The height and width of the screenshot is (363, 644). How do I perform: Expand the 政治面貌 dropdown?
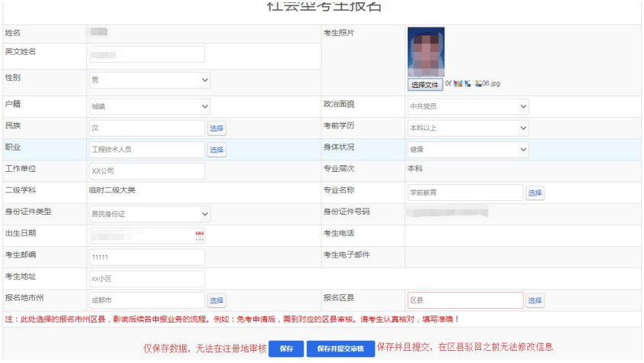(x=467, y=107)
